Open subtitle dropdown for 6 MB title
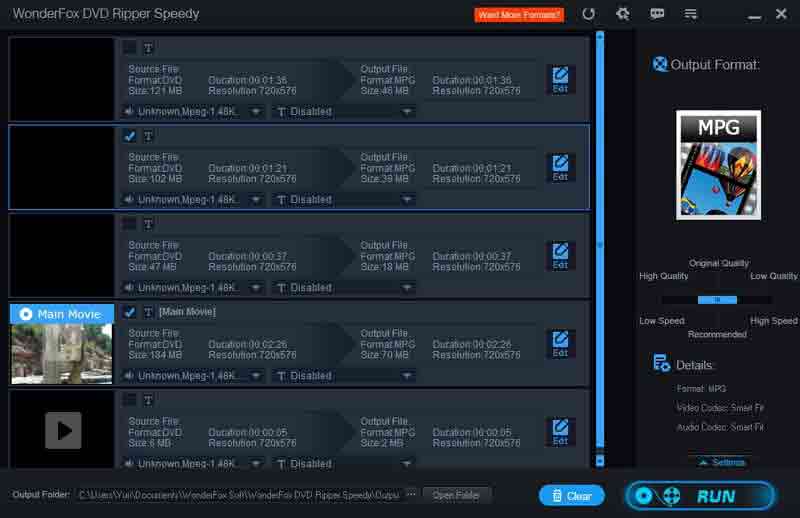This screenshot has height=518, width=800. pos(344,464)
